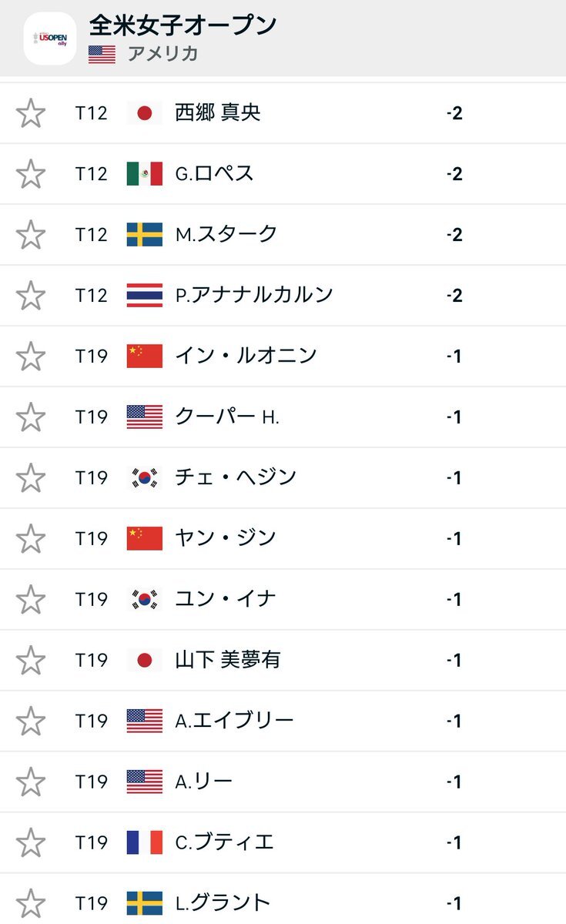Favorite P.アナナルカルン with star icon

(x=31, y=296)
